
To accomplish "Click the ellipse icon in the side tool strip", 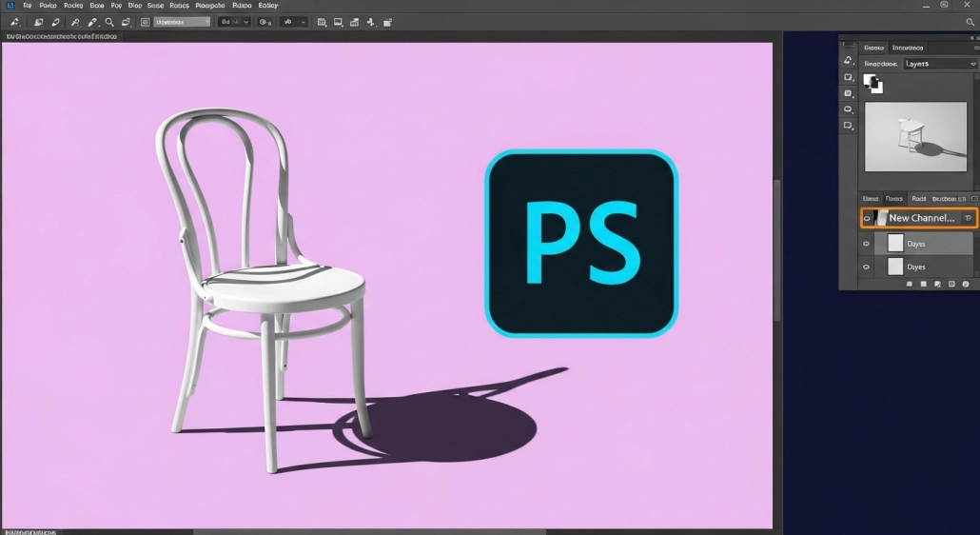I will [848, 109].
